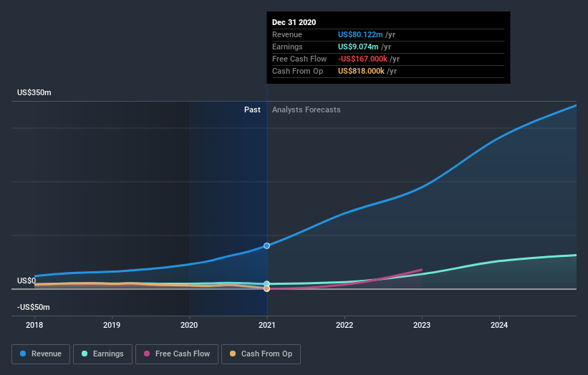The height and width of the screenshot is (375, 588).
Task: Click the -US$167.000k free cash flow value
Action: [362, 59]
